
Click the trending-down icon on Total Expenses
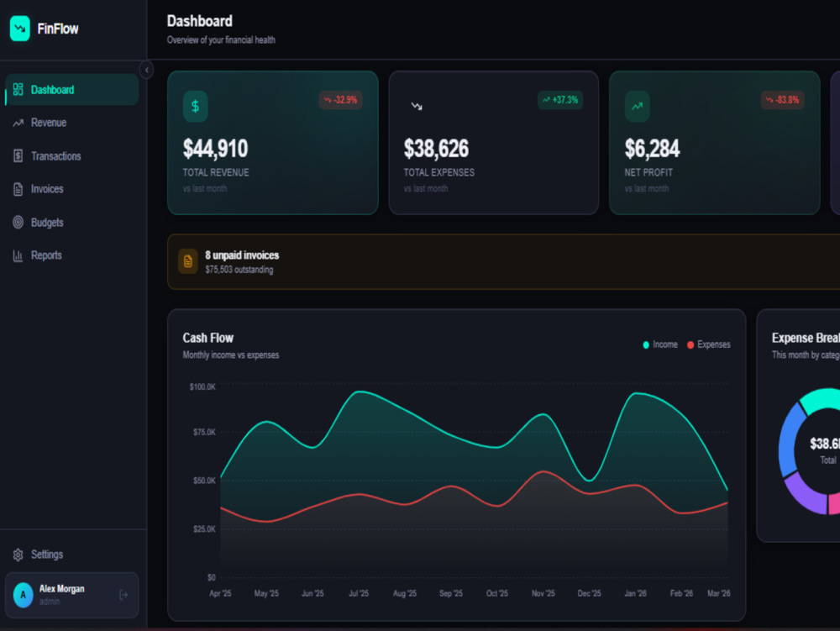click(x=417, y=107)
